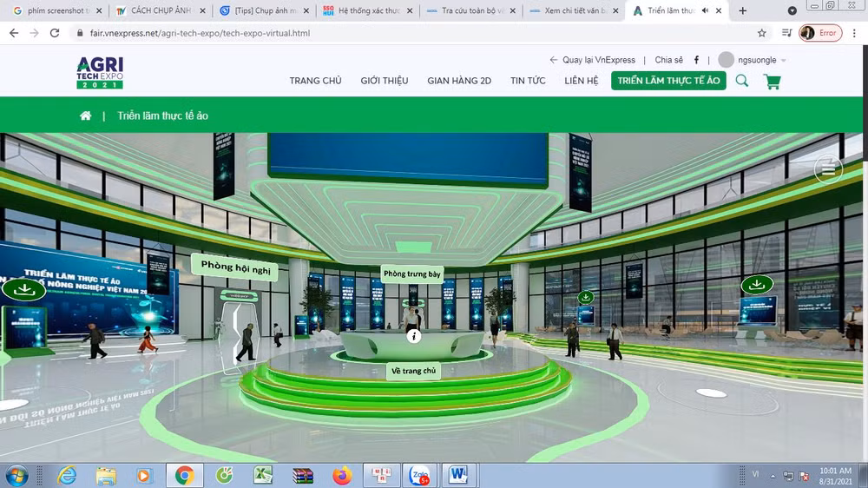This screenshot has height=488, width=868.
Task: Go back in browser
Action: [14, 33]
